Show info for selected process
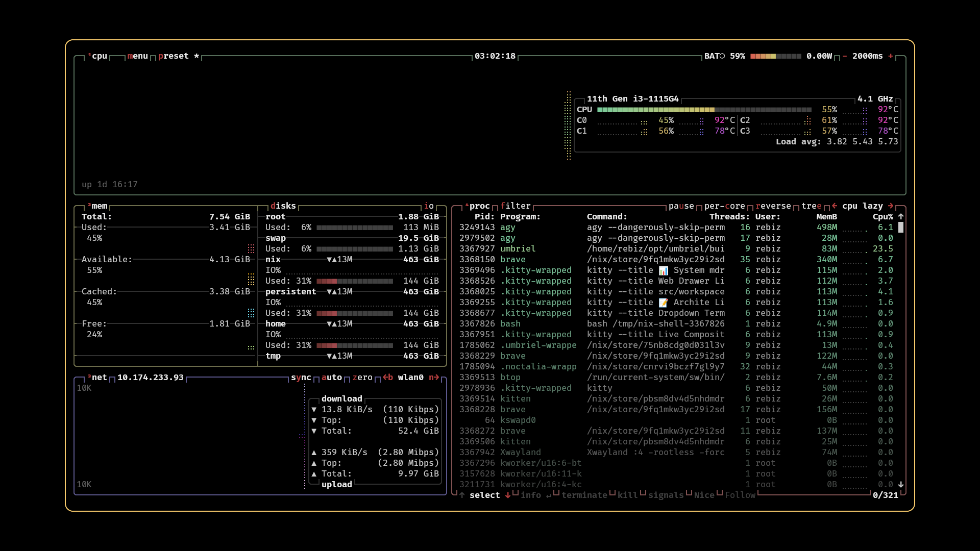The width and height of the screenshot is (980, 551). pos(536,495)
